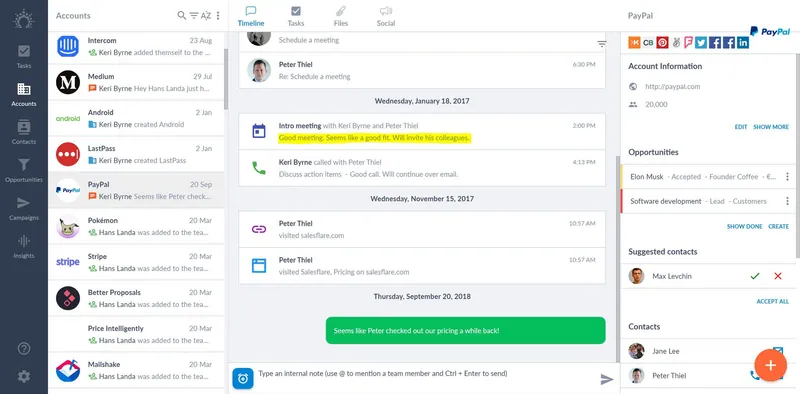Sort accounts with the AZ icon
Image resolution: width=800 pixels, height=394 pixels.
(x=206, y=16)
